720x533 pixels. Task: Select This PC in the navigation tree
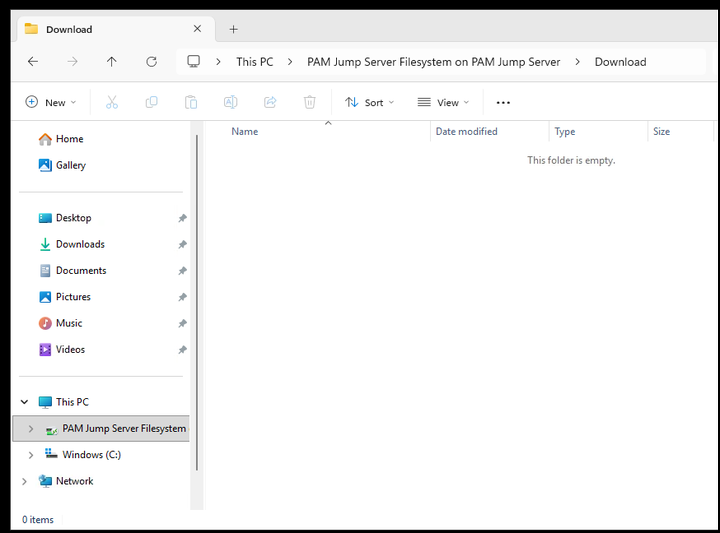point(64,402)
